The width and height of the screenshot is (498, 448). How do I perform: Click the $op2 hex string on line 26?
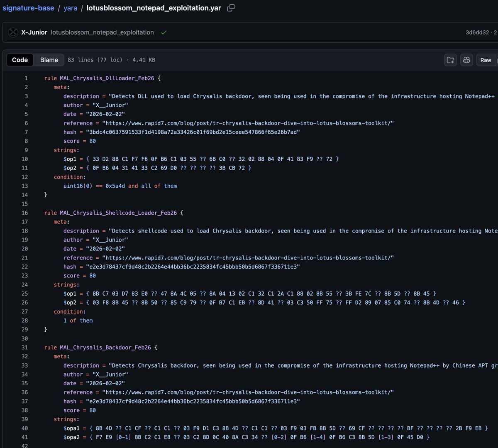(276, 302)
